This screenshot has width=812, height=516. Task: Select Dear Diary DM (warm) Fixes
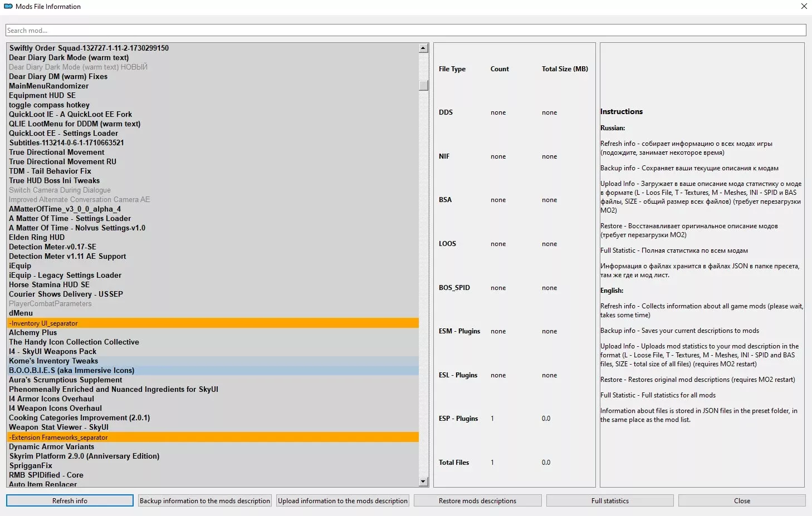58,76
